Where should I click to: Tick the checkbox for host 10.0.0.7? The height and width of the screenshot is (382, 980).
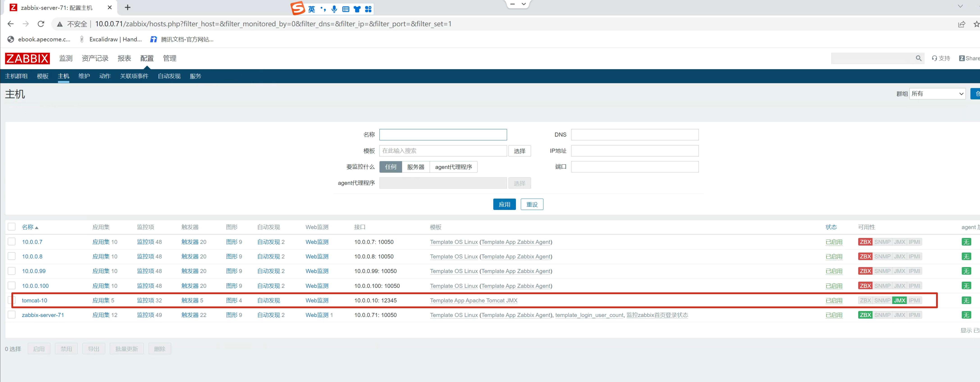(11, 242)
